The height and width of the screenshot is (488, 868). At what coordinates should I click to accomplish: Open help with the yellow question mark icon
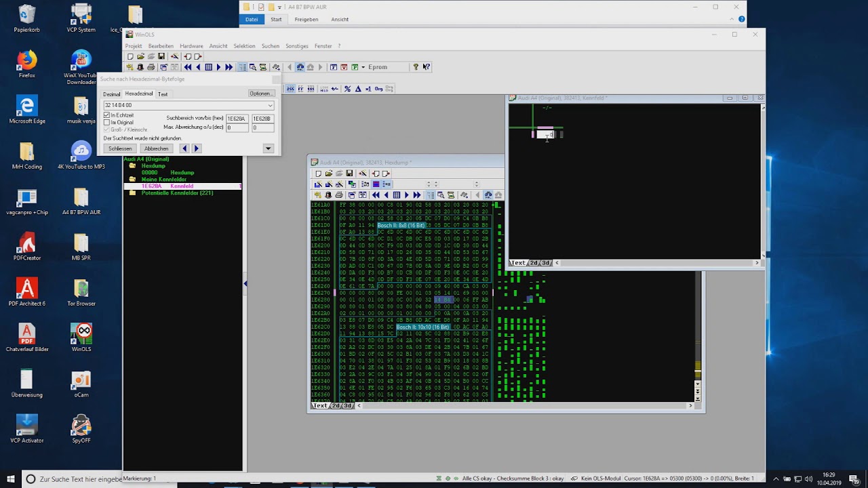[416, 67]
